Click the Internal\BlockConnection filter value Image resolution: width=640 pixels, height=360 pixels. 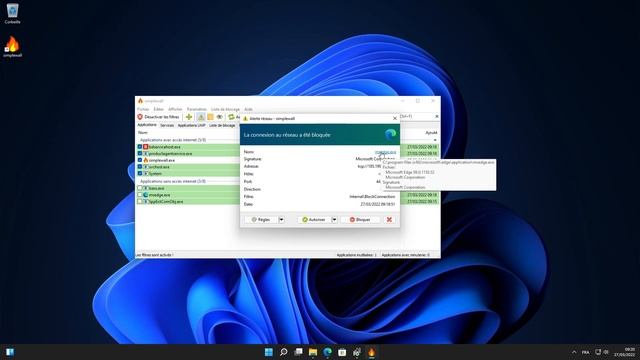coord(372,197)
